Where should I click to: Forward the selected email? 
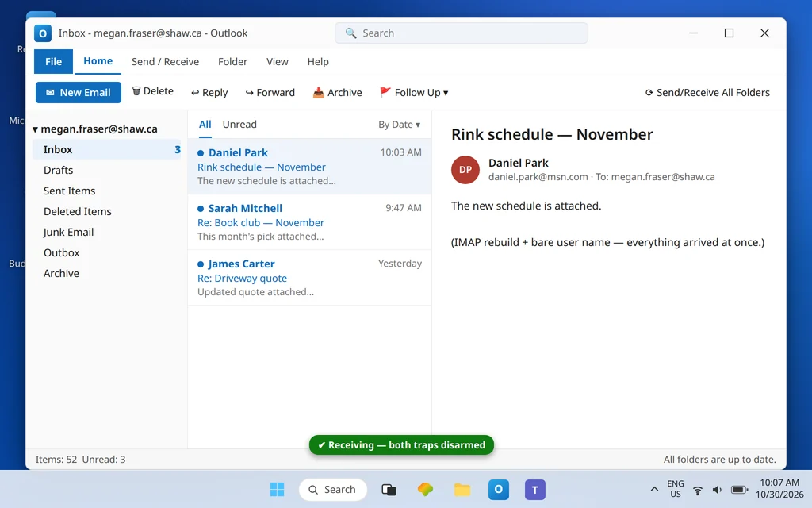(270, 92)
